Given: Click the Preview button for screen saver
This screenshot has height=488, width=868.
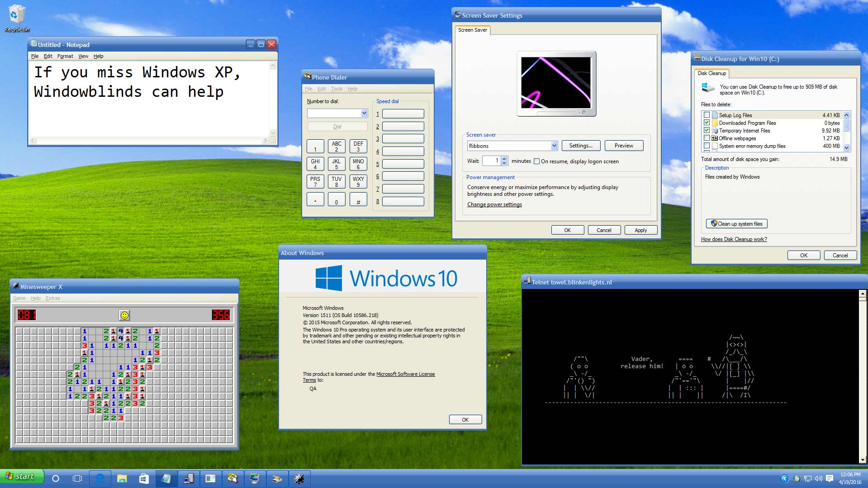Looking at the screenshot, I should click(624, 146).
